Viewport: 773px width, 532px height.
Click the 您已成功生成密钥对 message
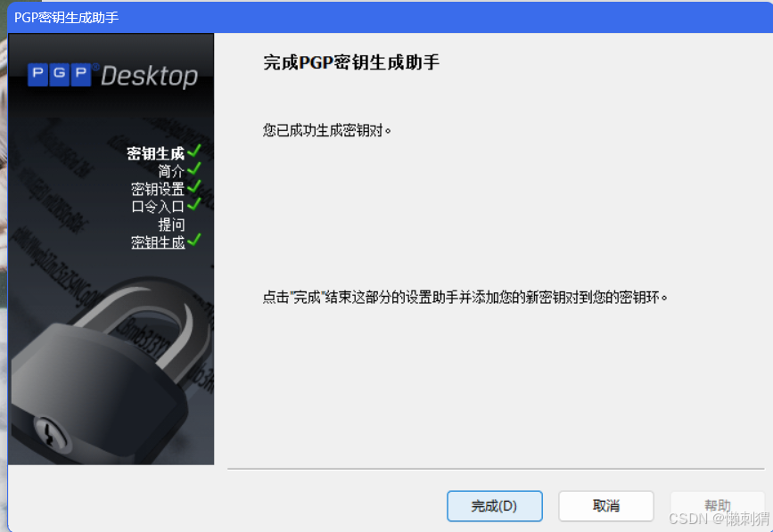coord(327,130)
